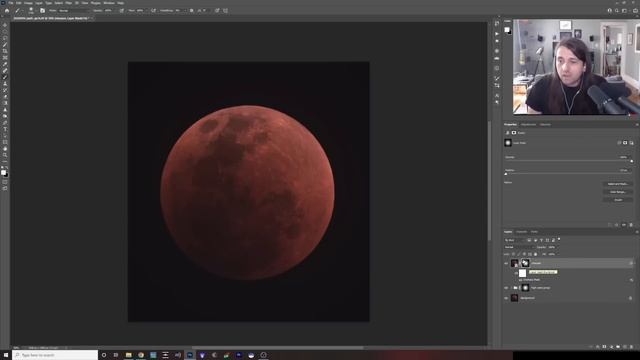The height and width of the screenshot is (360, 640).
Task: Select pixel mask icon in Properties
Action: 625,143
